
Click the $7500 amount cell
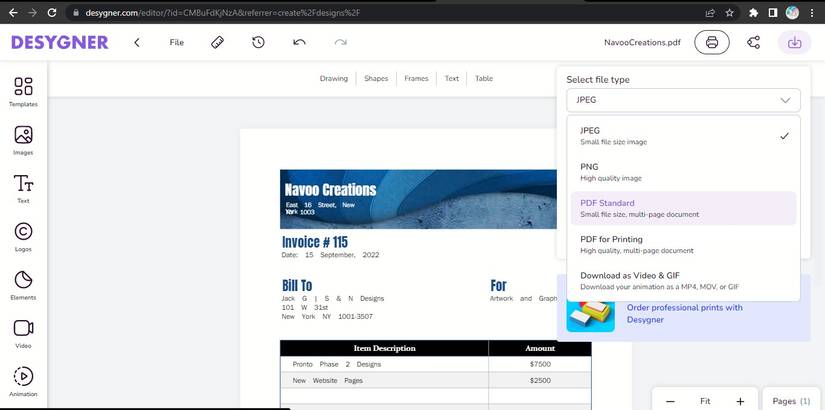540,364
